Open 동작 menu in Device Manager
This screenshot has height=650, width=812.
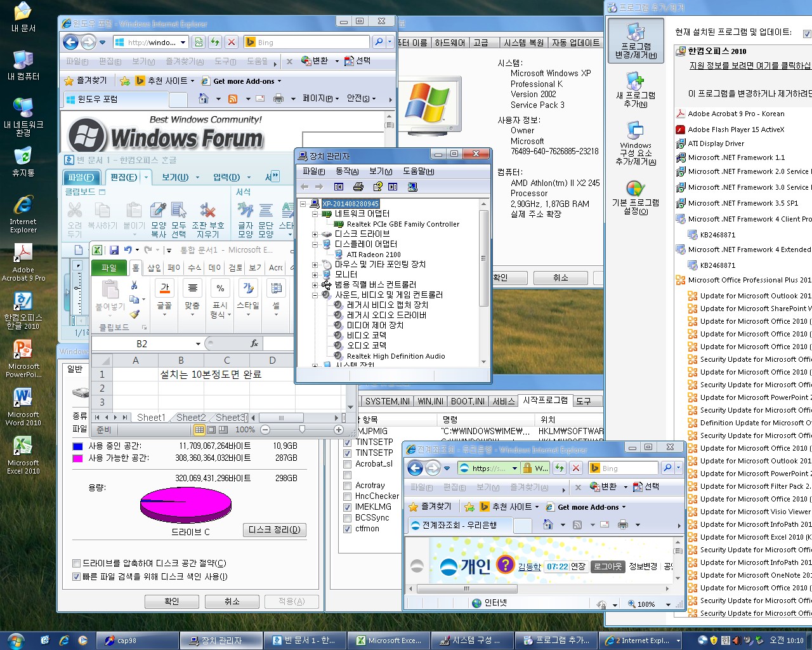(x=347, y=171)
